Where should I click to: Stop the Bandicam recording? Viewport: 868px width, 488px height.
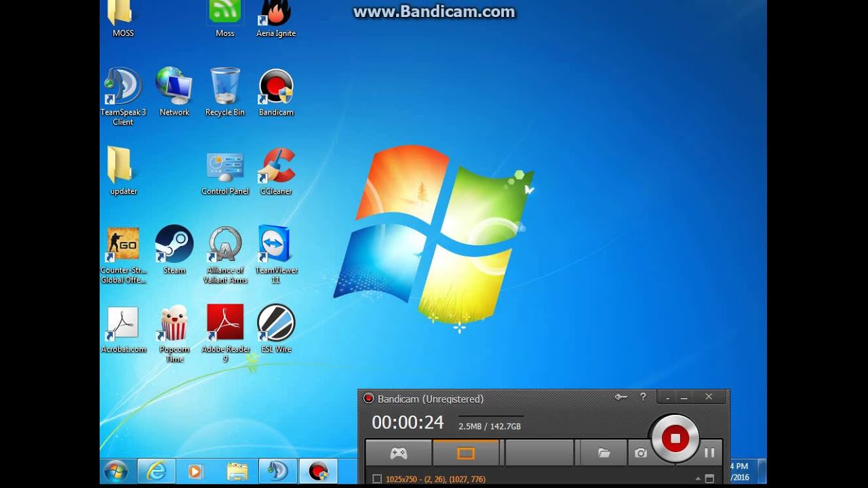pyautogui.click(x=675, y=439)
